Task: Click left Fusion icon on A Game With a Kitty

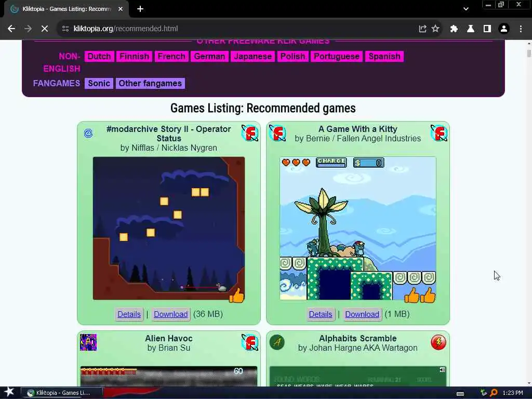Action: [x=277, y=133]
